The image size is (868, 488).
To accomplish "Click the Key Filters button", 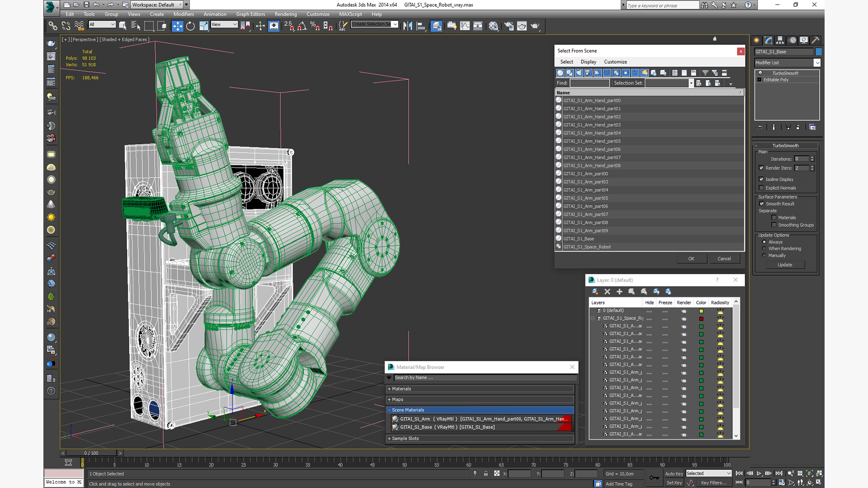I will coord(714,483).
